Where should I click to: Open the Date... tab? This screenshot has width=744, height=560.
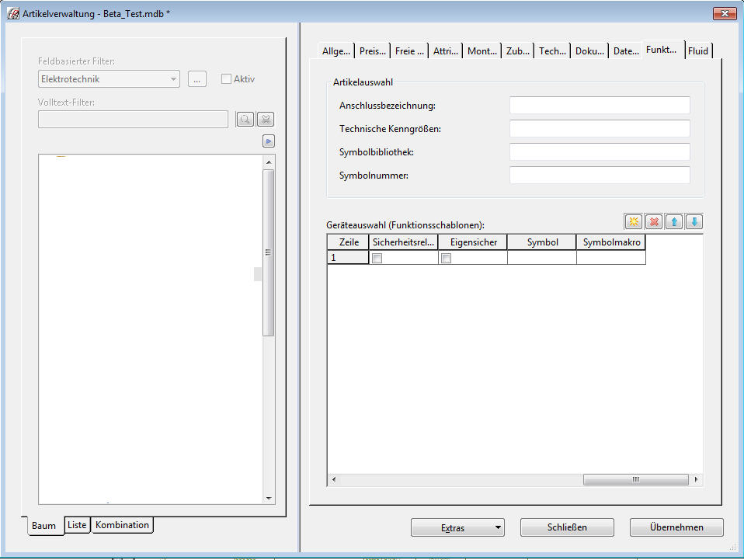pyautogui.click(x=626, y=50)
